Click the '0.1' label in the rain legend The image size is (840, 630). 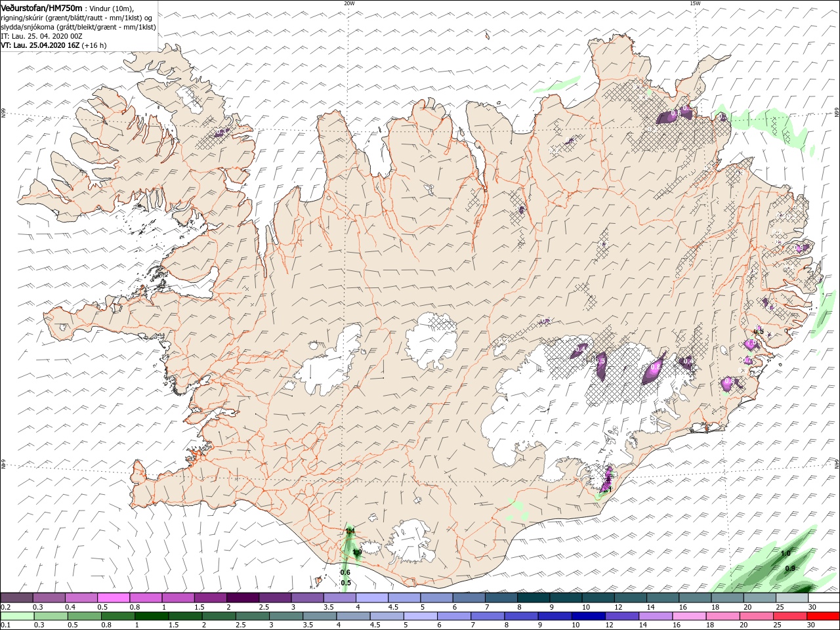coord(5,625)
